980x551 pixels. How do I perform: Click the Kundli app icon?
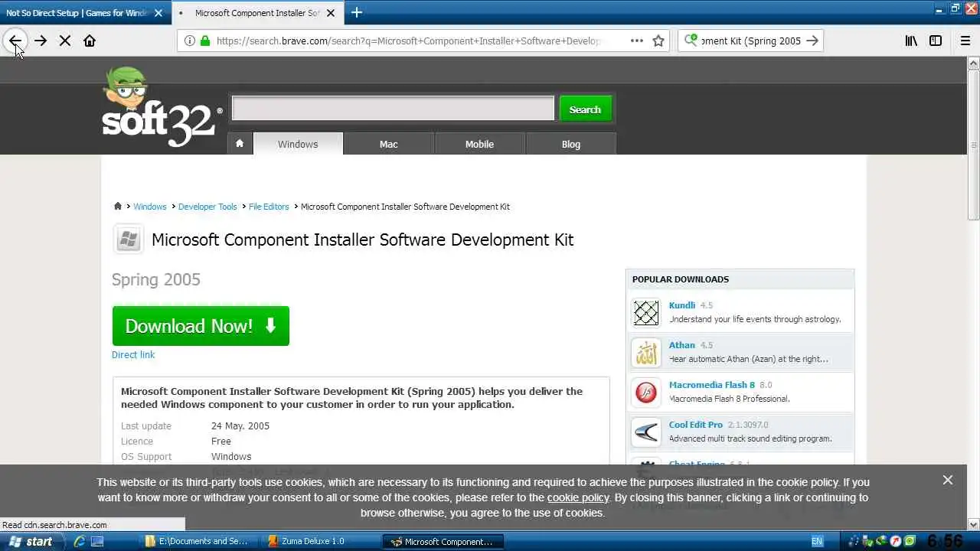click(x=646, y=312)
